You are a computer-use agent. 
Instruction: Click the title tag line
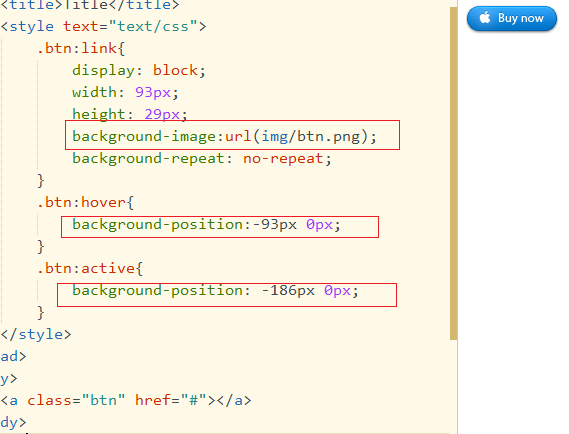[x=90, y=5]
